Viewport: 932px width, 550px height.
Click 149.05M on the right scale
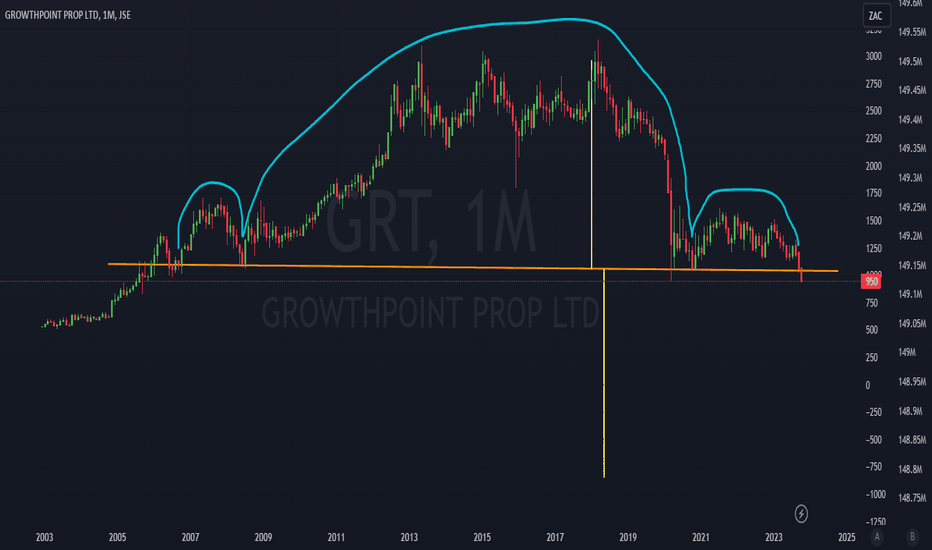912,323
